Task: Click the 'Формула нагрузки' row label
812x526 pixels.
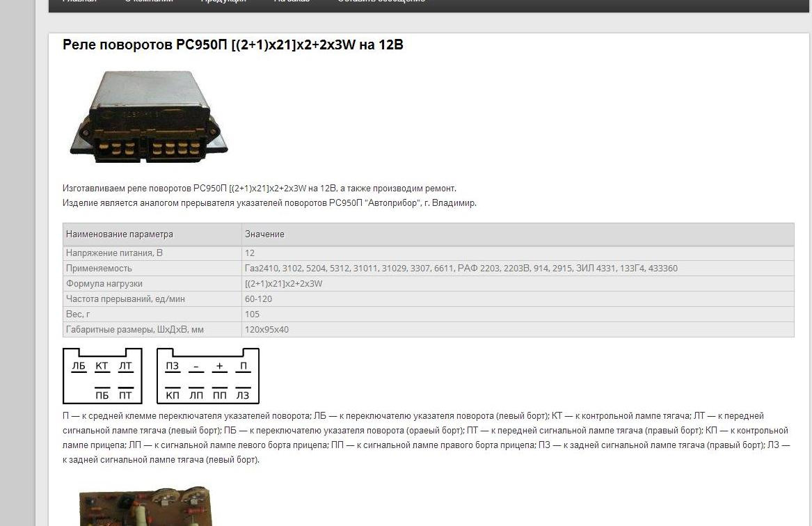Action: 104,284
